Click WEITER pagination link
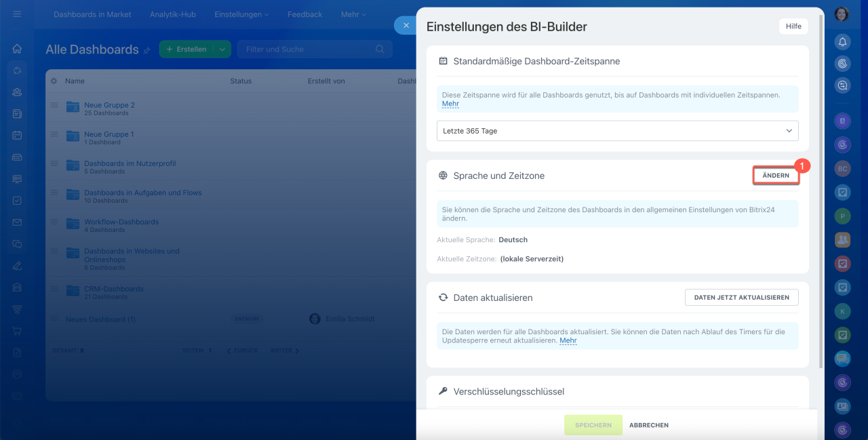 point(284,351)
